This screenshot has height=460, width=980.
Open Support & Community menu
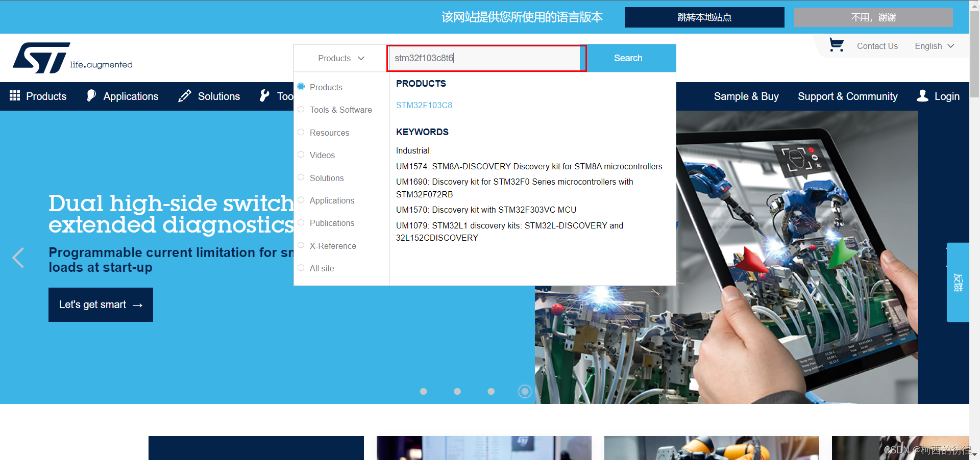point(848,96)
